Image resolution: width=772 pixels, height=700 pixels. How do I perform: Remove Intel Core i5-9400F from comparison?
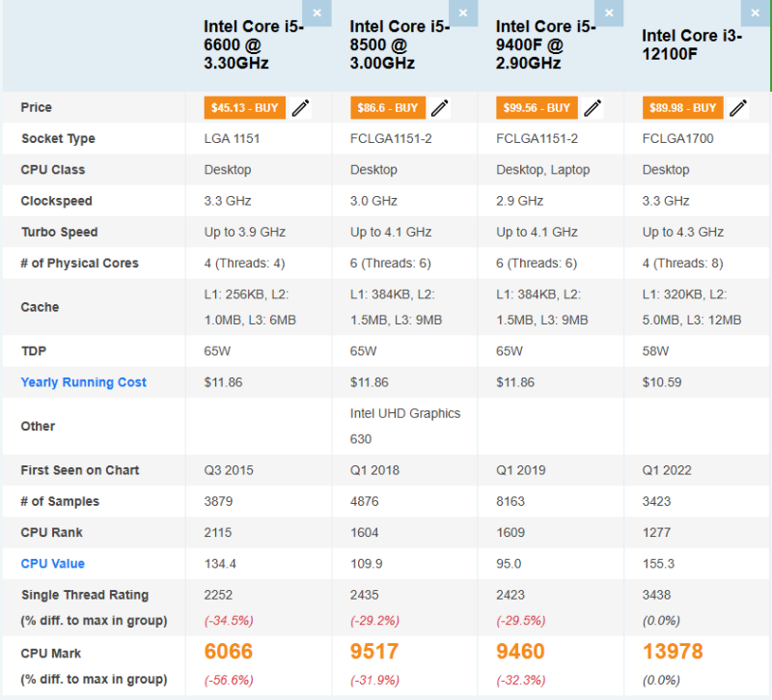click(x=609, y=13)
